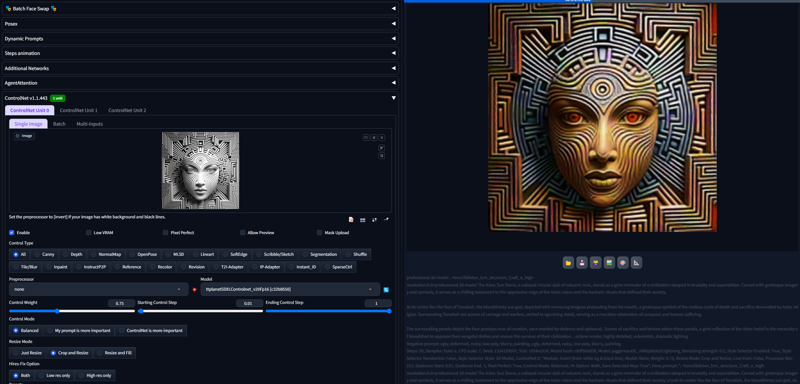Open the ControlNet Model dropdown
This screenshot has width=800, height=384.
(x=290, y=289)
